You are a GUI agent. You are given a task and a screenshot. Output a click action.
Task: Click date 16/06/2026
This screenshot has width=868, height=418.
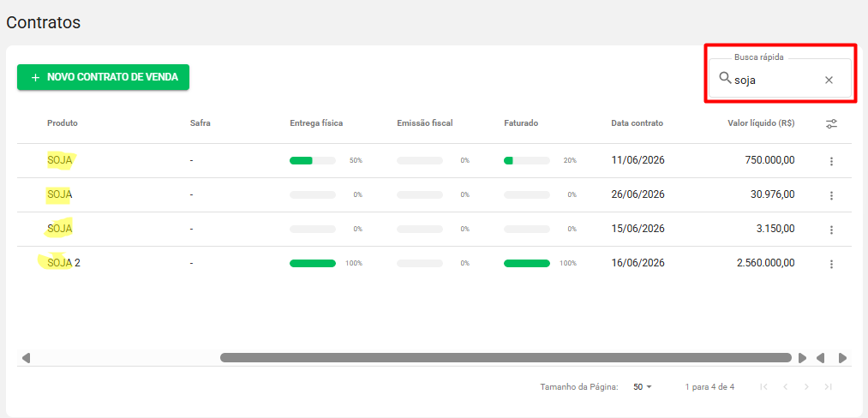tap(638, 263)
